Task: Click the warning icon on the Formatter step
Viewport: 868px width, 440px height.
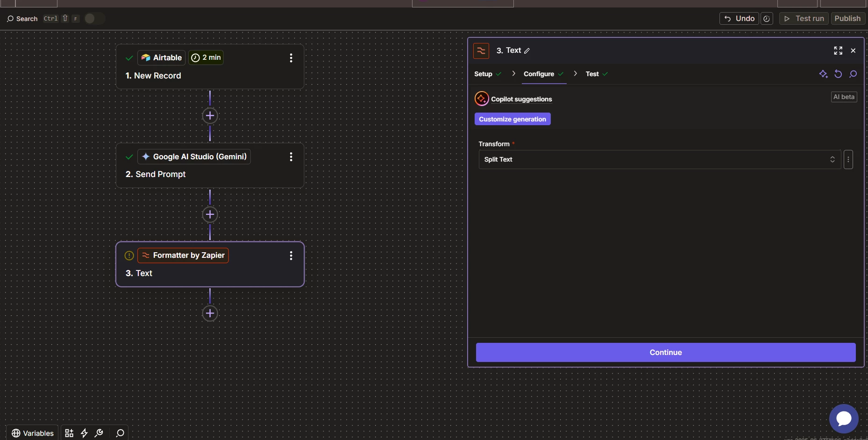Action: pyautogui.click(x=129, y=255)
